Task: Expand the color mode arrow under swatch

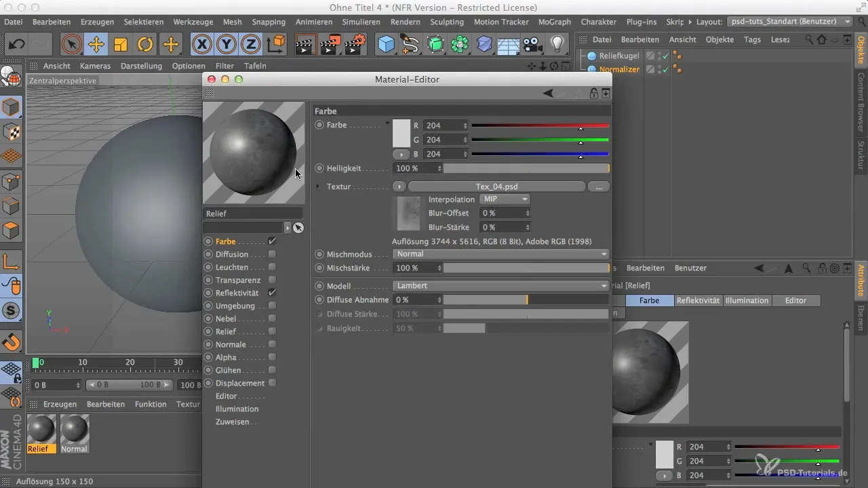Action: (x=401, y=155)
